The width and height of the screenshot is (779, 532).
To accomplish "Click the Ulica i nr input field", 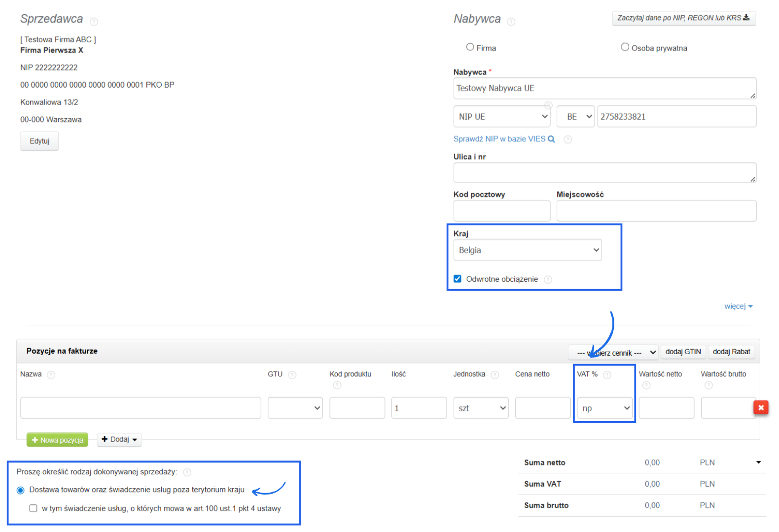I will pyautogui.click(x=604, y=172).
